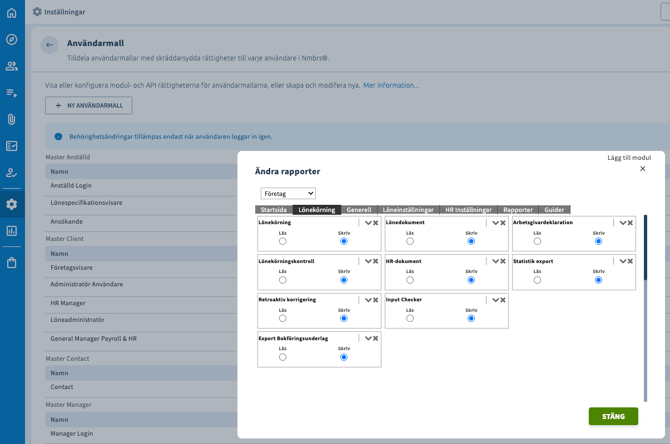This screenshot has width=670, height=444.
Task: Remove the Input Checker module with X
Action: coord(503,300)
